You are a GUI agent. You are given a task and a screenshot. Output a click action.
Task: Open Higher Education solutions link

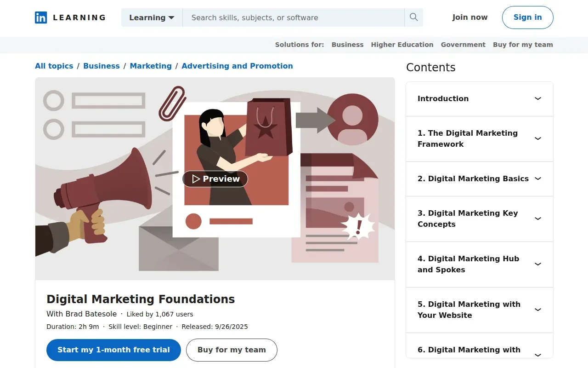click(402, 45)
